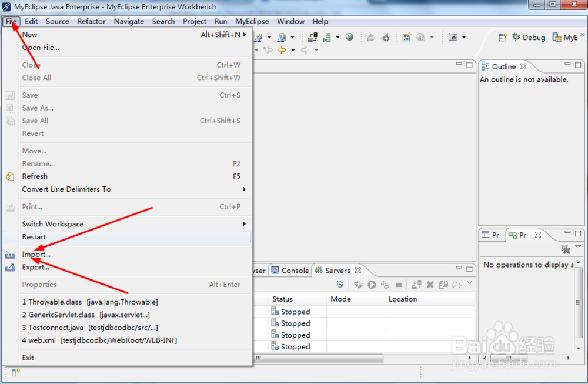
Task: Click the yellow back navigation arrow
Action: [282, 50]
